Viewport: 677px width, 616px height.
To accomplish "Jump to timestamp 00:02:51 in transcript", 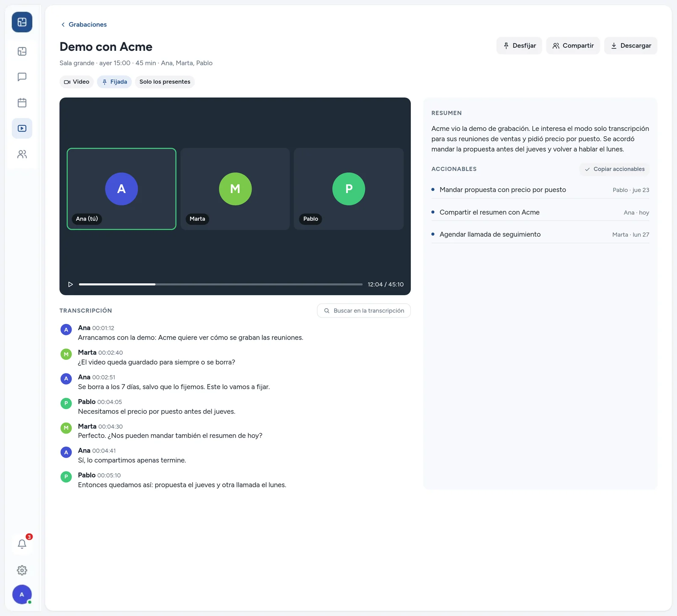I will pos(104,378).
